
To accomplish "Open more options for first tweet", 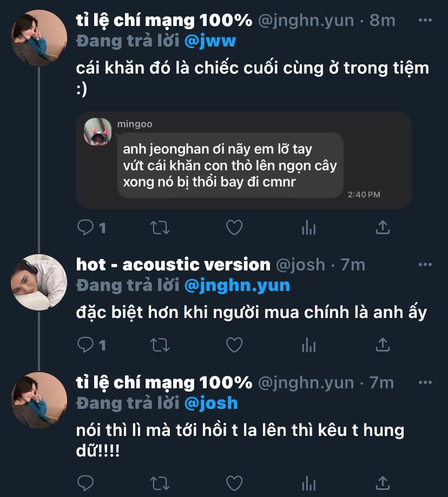I will click(425, 21).
